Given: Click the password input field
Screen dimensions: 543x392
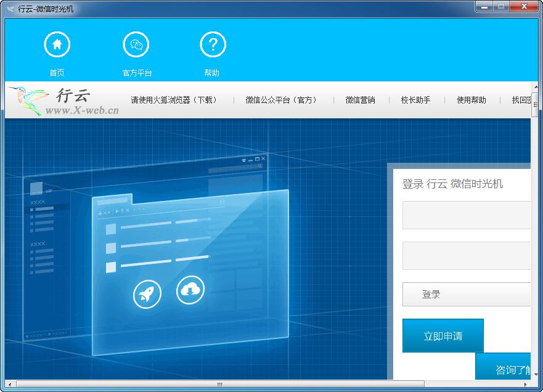Looking at the screenshot, I should coord(467,256).
